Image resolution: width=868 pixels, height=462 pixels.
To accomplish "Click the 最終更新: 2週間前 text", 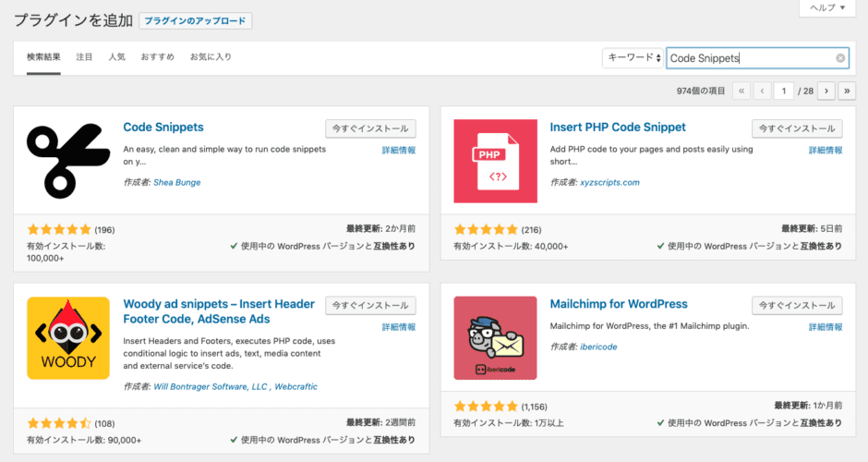I will [x=380, y=422].
